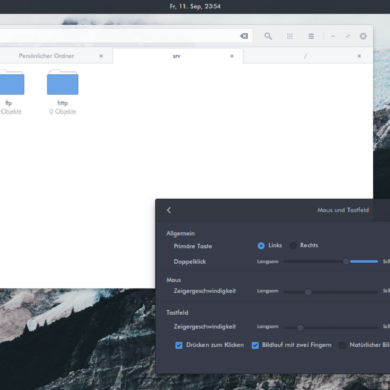Open the ftp folder
The image size is (390, 390).
(11, 82)
